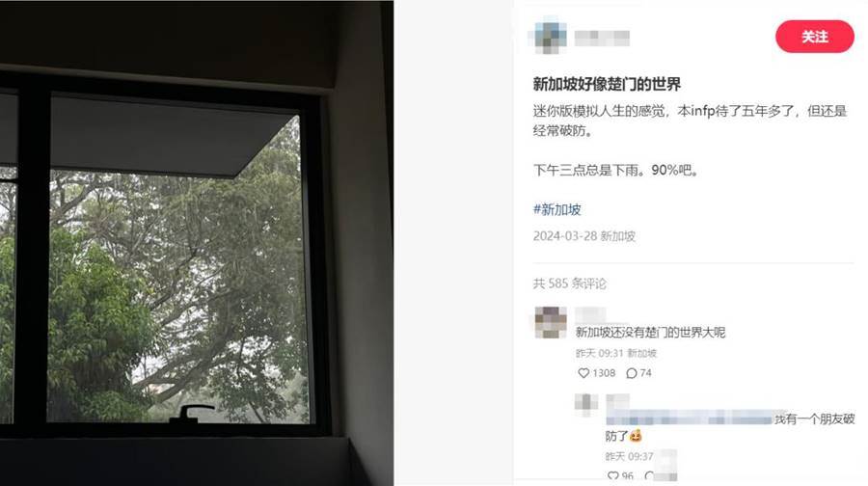
Task: Open the #新加坡 hashtag link
Action: tap(556, 209)
